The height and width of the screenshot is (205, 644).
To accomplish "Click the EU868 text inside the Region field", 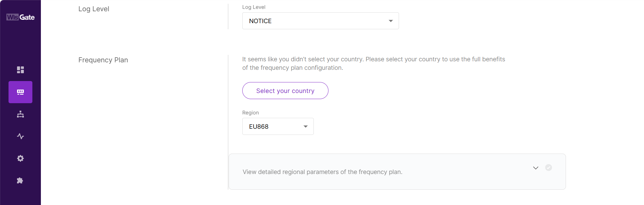I will pos(258,126).
